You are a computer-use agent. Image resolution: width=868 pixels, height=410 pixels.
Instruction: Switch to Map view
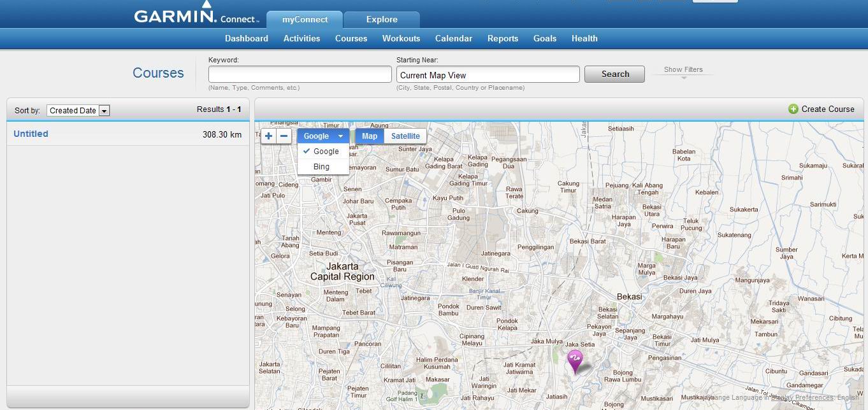[370, 136]
